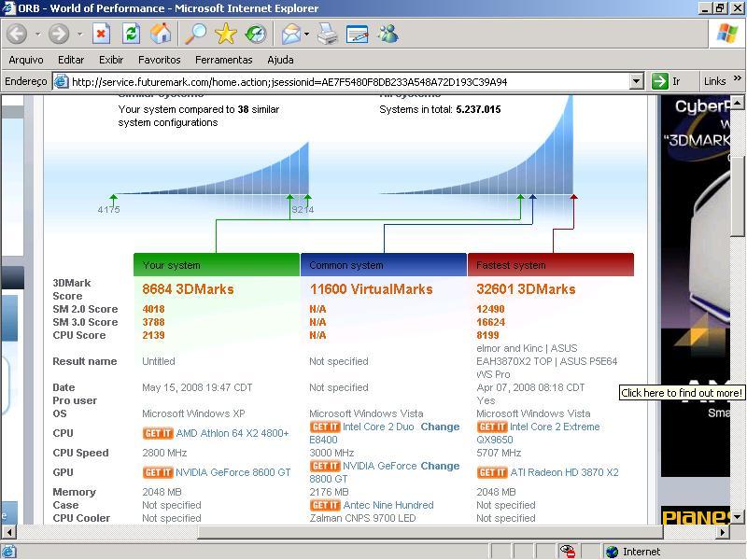Click the Internet zone globe icon
This screenshot has height=560, width=747.
(612, 552)
